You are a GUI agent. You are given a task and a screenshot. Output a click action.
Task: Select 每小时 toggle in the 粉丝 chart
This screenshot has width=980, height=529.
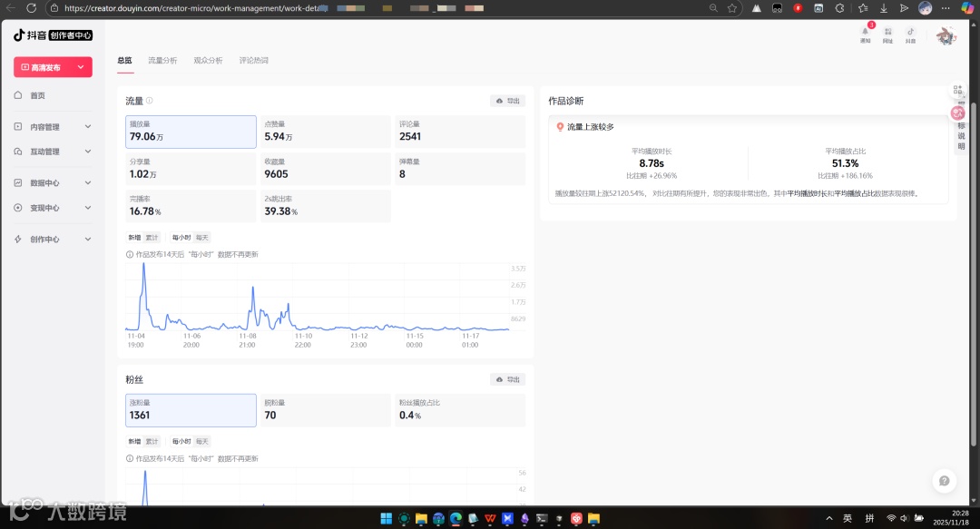[x=181, y=442]
